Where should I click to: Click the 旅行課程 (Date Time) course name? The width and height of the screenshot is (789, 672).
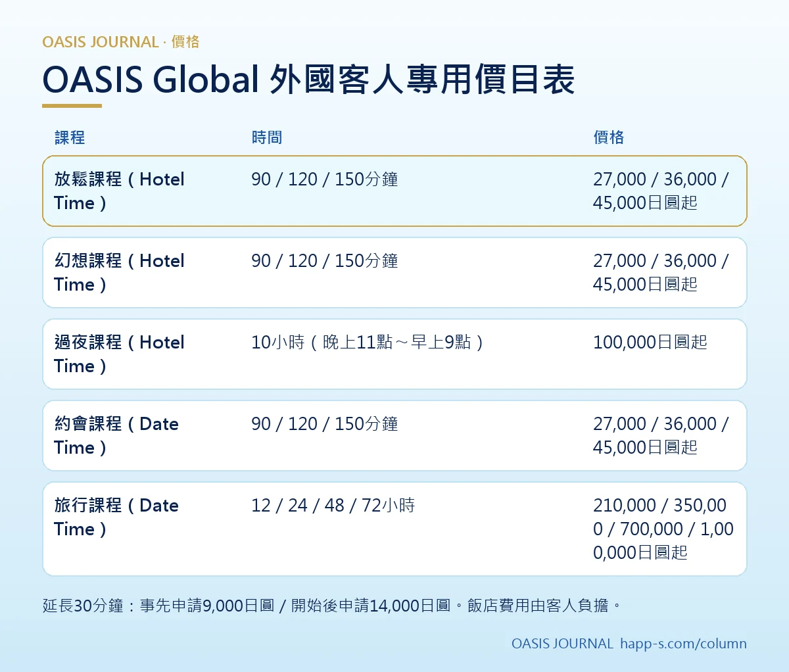pos(116,517)
